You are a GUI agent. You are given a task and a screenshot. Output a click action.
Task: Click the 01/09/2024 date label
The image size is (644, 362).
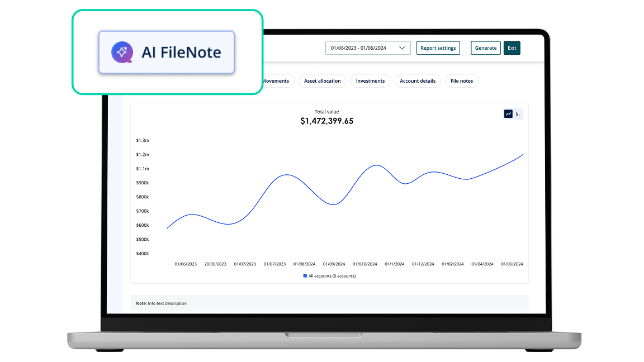(x=334, y=264)
